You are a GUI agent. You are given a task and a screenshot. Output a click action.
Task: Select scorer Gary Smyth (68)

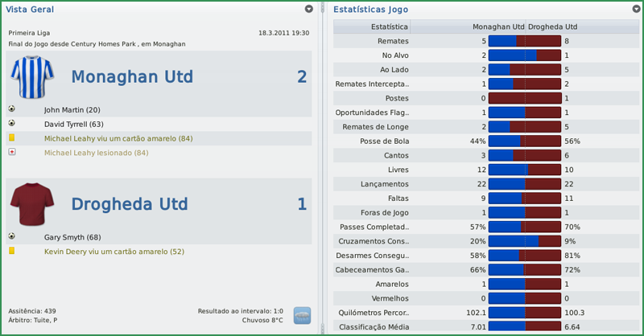(x=71, y=237)
